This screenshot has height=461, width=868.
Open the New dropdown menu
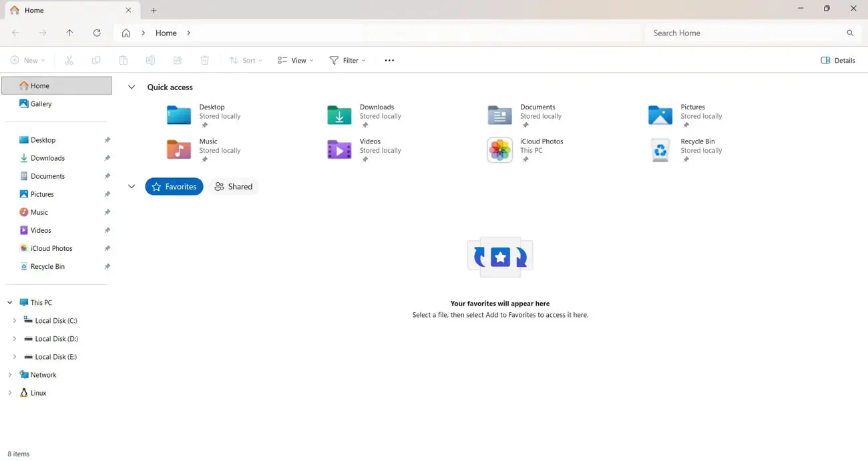[28, 60]
